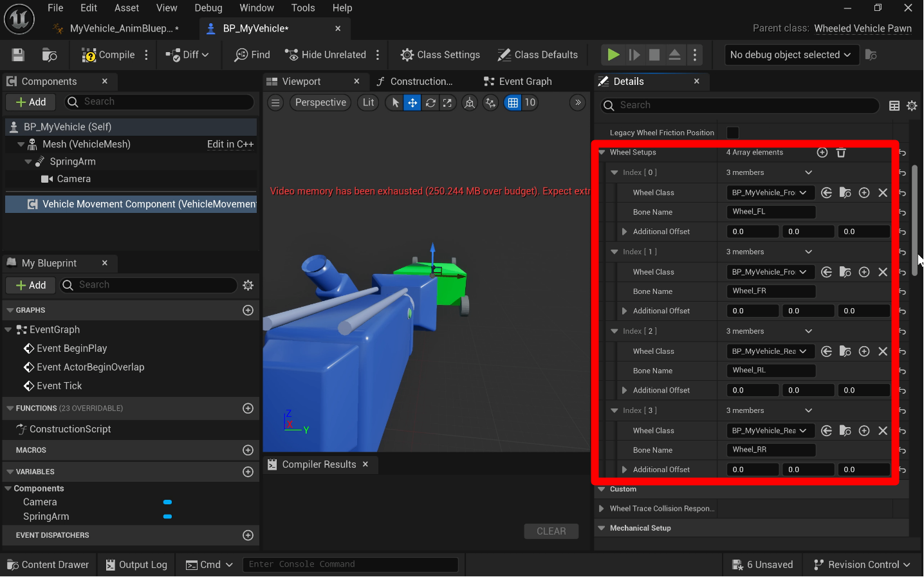The height and width of the screenshot is (577, 924).
Task: Click the Eject icon in toolbar
Action: (x=674, y=55)
